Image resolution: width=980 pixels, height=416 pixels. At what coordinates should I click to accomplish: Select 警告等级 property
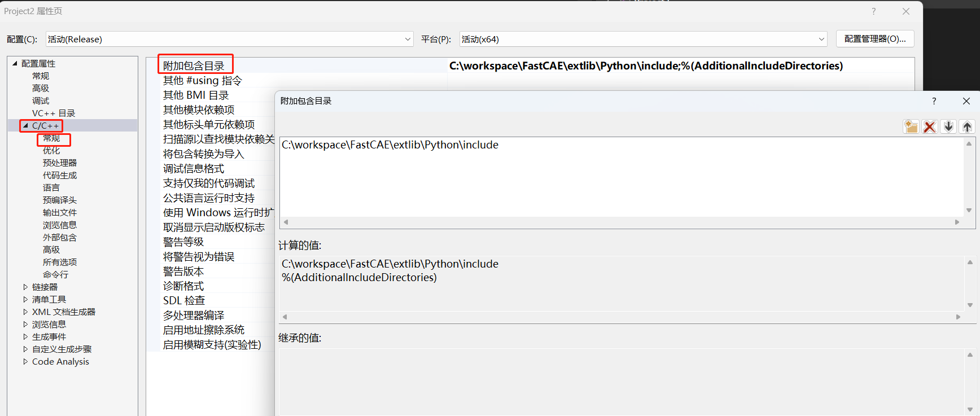[x=183, y=242]
